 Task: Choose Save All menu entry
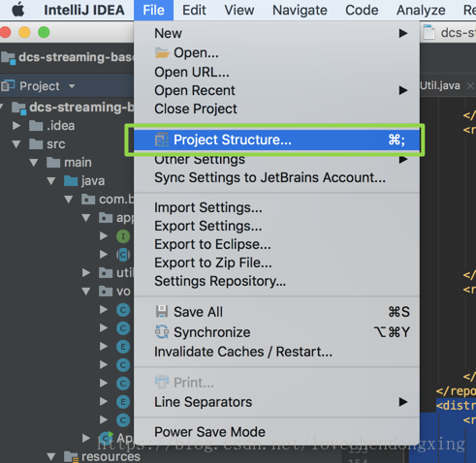coord(276,312)
